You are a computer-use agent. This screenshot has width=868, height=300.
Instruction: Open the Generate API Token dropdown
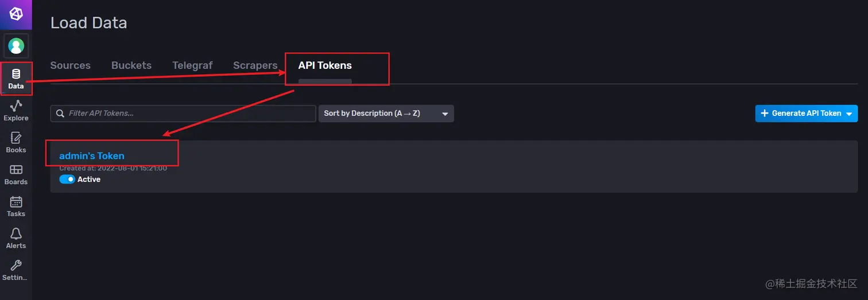pos(807,114)
